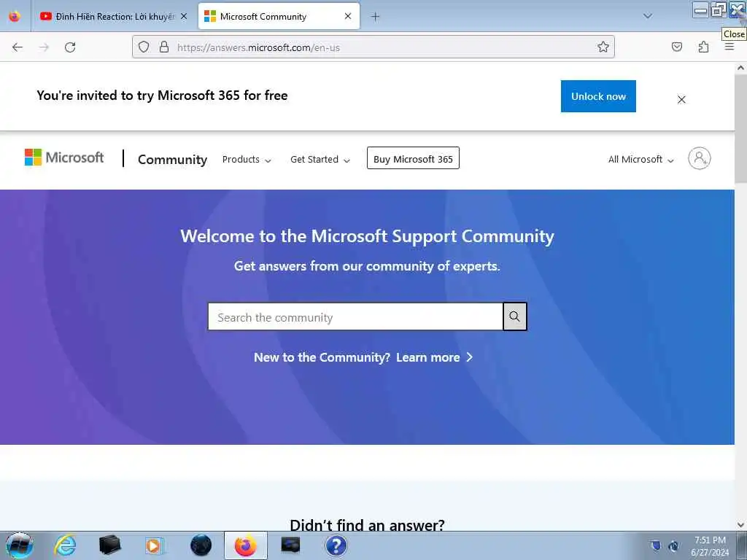Viewport: 747px width, 560px height.
Task: Dismiss the Microsoft 365 invitation banner
Action: pos(682,99)
